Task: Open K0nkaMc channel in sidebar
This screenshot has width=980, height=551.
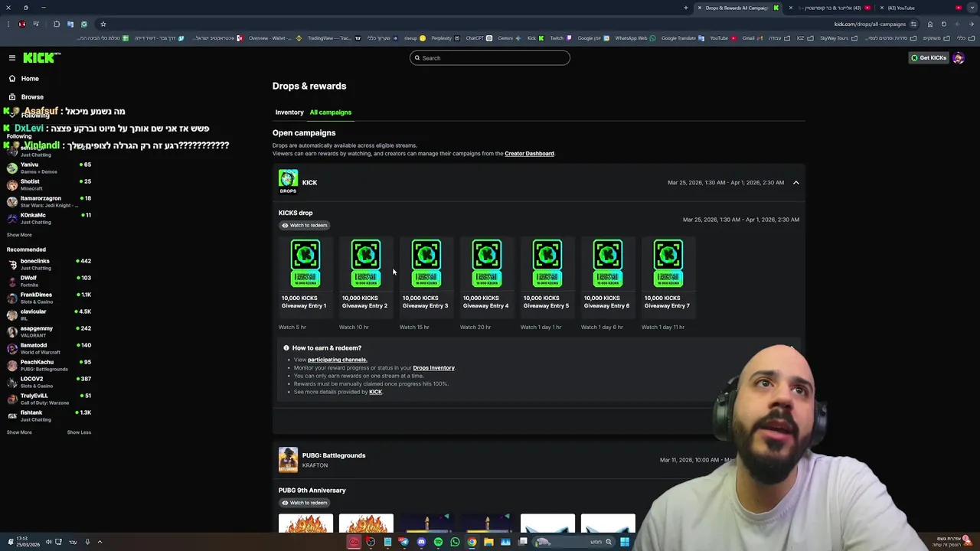Action: [49, 218]
